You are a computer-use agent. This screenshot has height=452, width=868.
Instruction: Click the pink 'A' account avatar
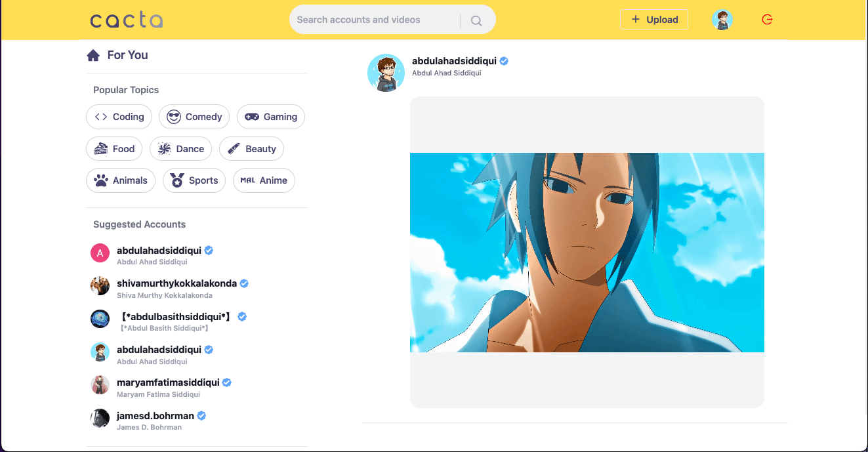[100, 253]
